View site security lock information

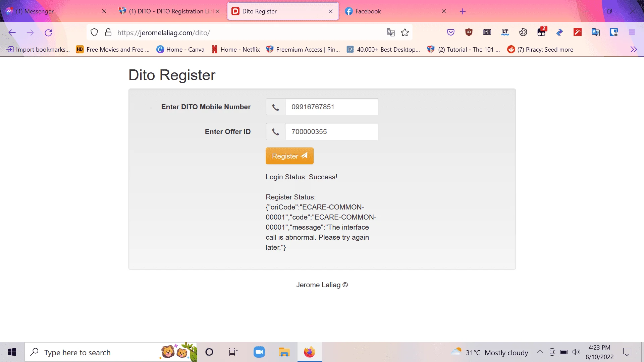point(108,33)
